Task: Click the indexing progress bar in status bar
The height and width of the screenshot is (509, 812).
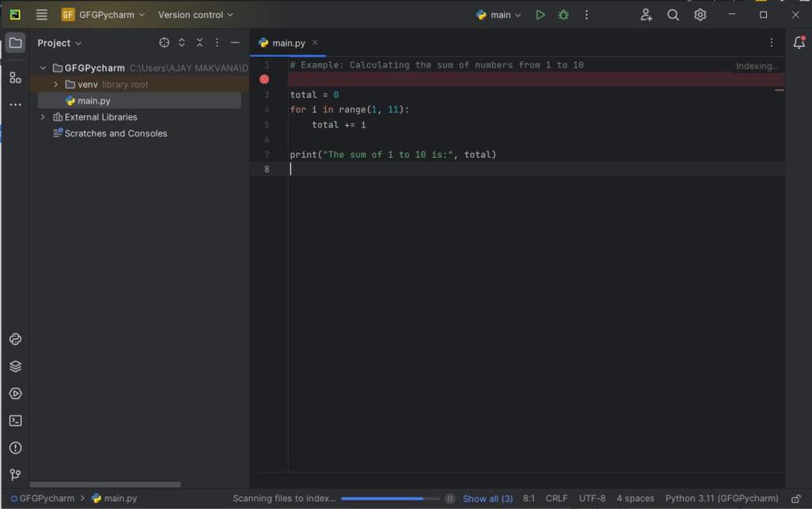Action: [389, 499]
